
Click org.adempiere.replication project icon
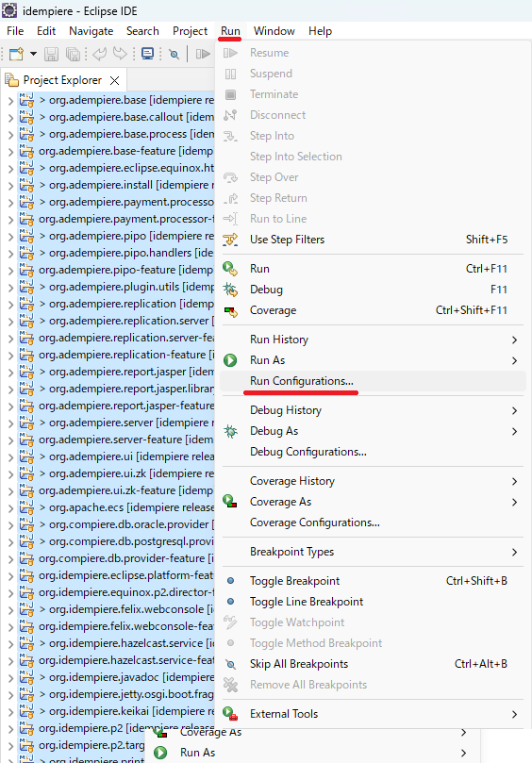pyautogui.click(x=26, y=304)
